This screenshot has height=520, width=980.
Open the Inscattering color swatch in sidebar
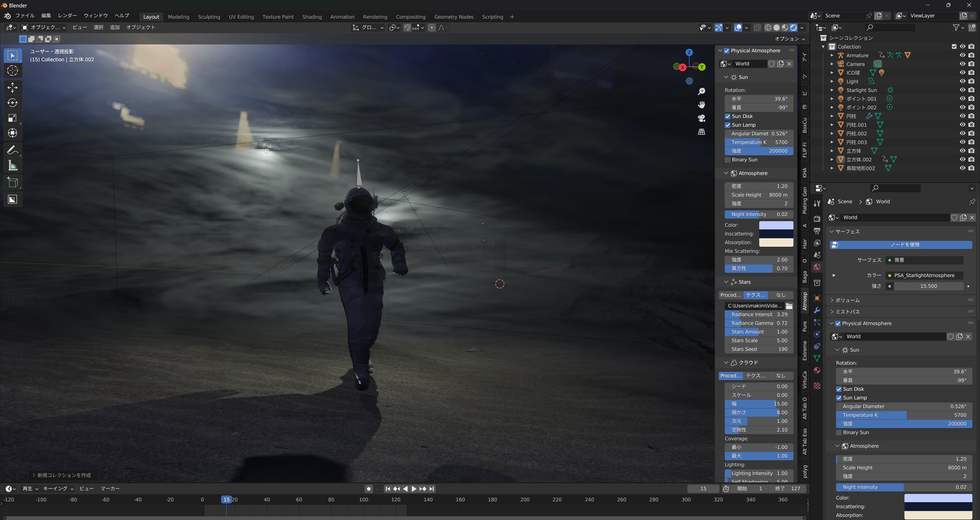tap(776, 234)
